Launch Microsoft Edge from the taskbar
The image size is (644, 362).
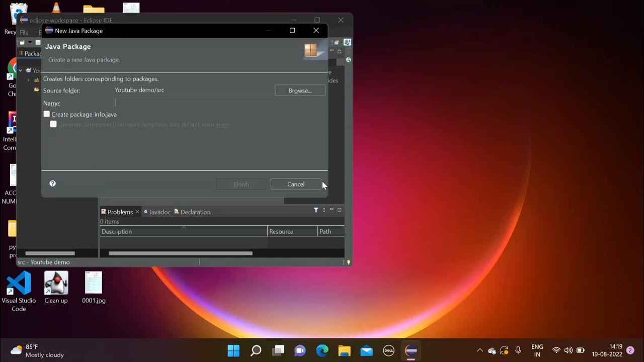[x=322, y=350]
